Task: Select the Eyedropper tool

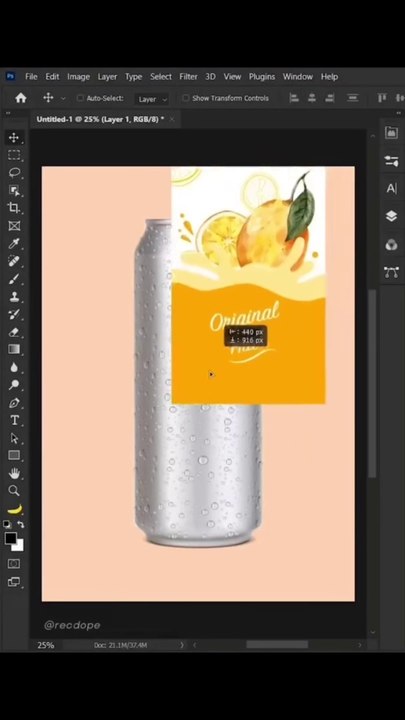Action: click(x=14, y=243)
